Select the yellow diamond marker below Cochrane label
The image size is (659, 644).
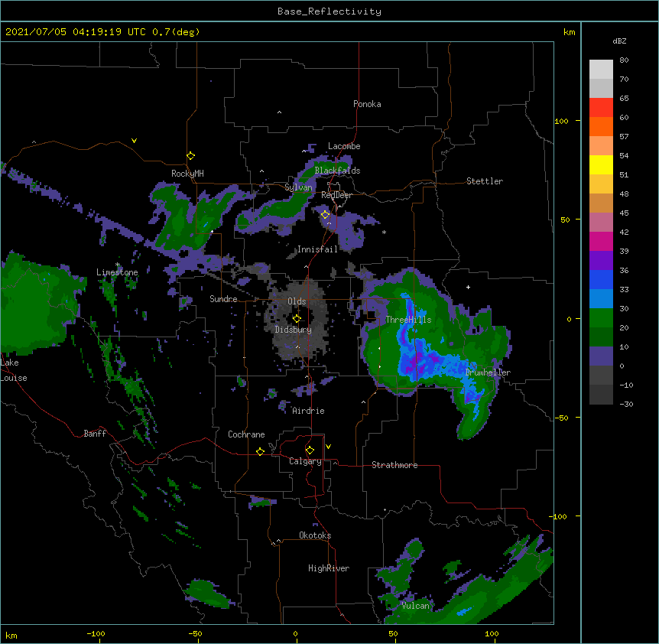tap(260, 451)
